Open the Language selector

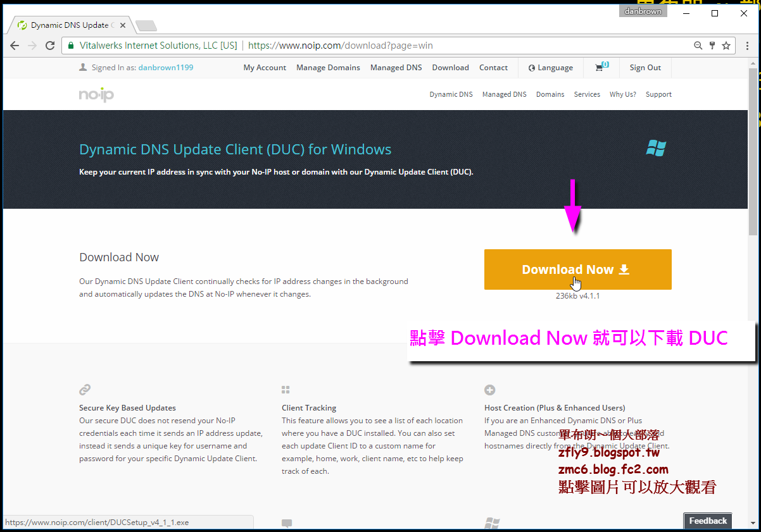tap(551, 68)
